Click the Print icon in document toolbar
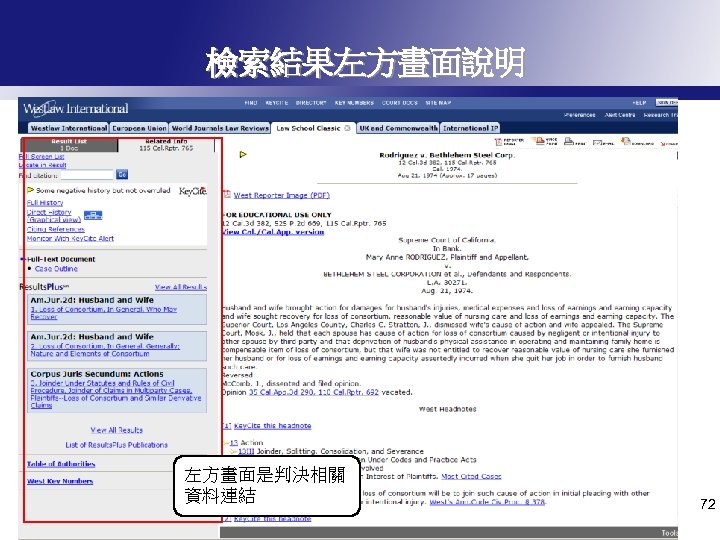The image size is (720, 540). (x=574, y=142)
